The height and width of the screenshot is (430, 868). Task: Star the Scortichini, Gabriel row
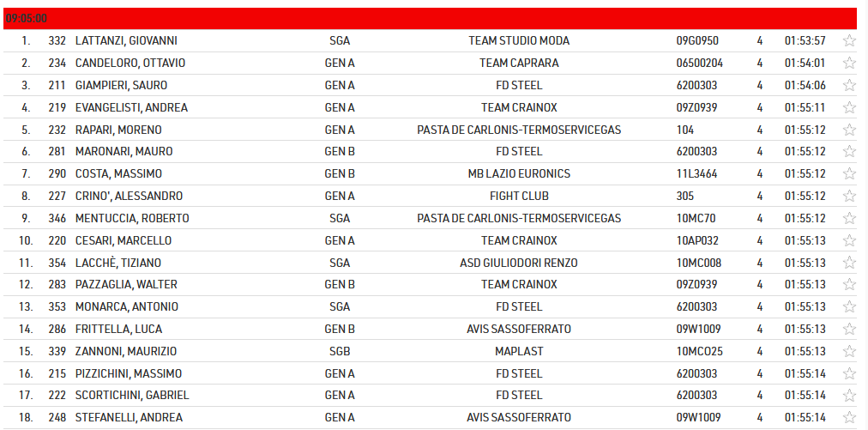[x=849, y=395]
